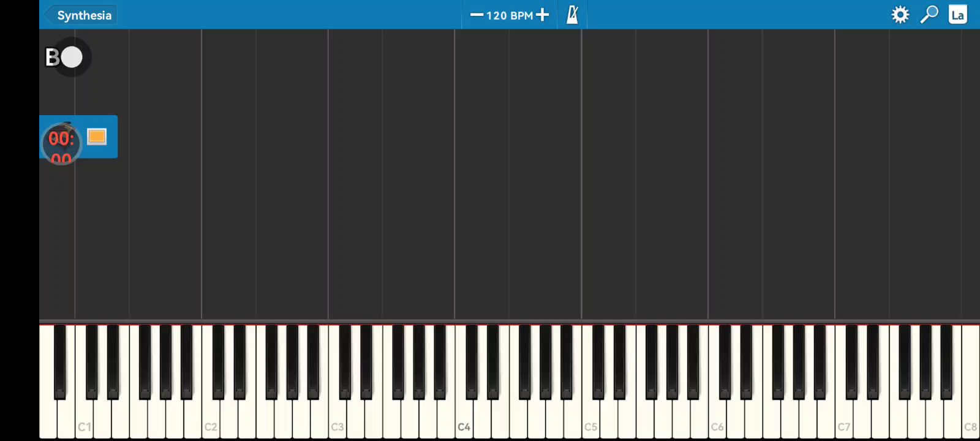Toggle the metronome icon
The image size is (980, 441).
tap(572, 15)
